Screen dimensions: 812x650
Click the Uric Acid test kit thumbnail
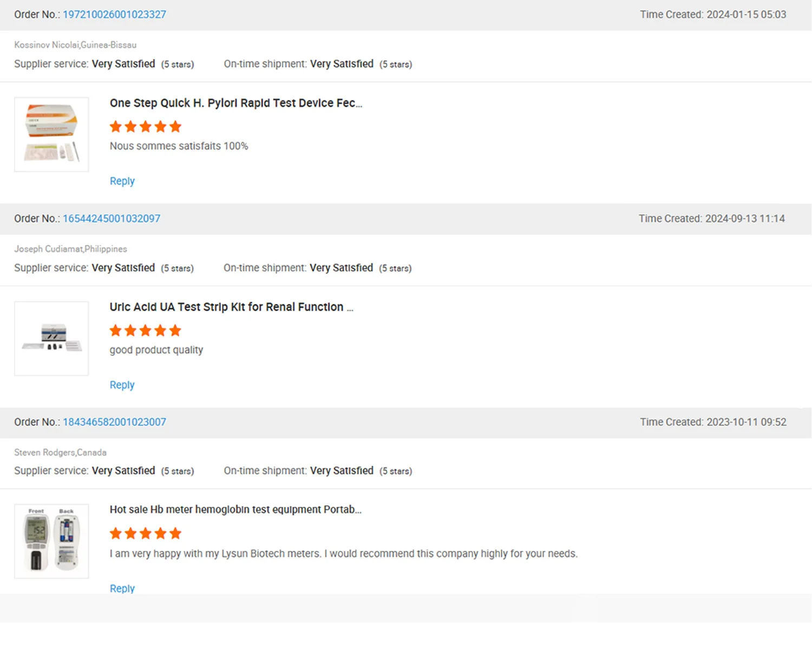51,339
